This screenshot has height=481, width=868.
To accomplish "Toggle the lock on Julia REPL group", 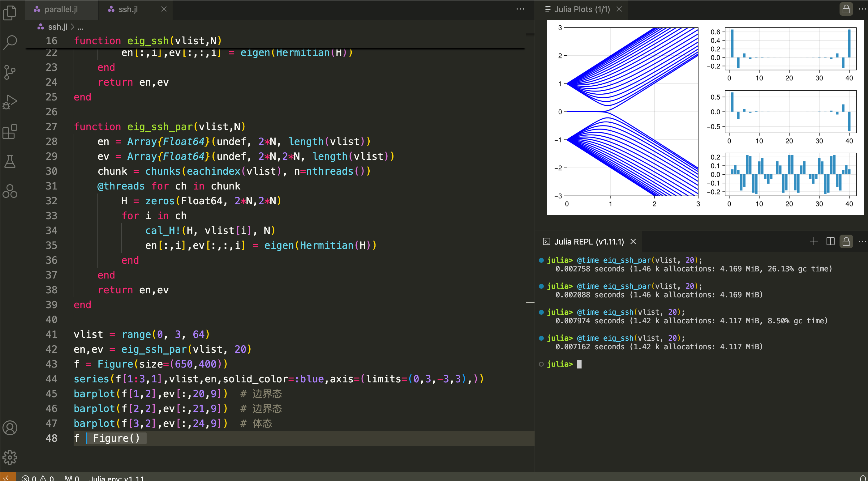I will [x=846, y=241].
